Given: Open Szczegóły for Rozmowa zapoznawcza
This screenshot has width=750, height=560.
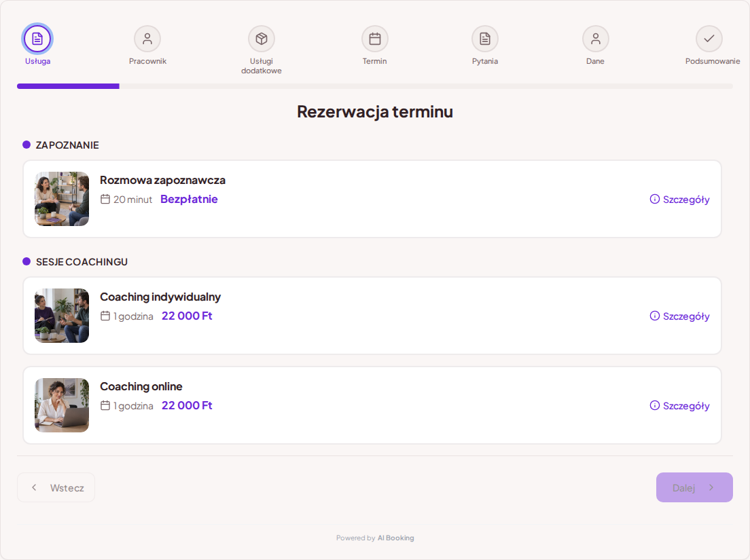Looking at the screenshot, I should [x=679, y=200].
